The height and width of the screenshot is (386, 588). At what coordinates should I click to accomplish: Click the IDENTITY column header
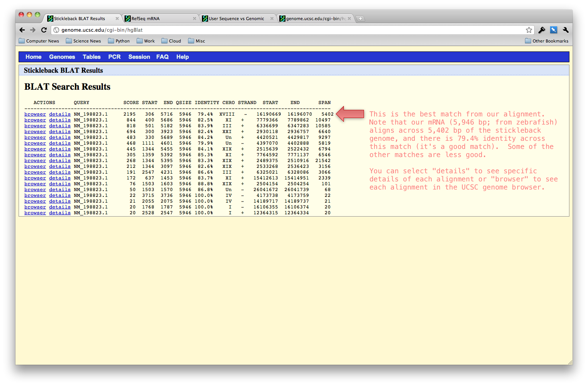207,102
